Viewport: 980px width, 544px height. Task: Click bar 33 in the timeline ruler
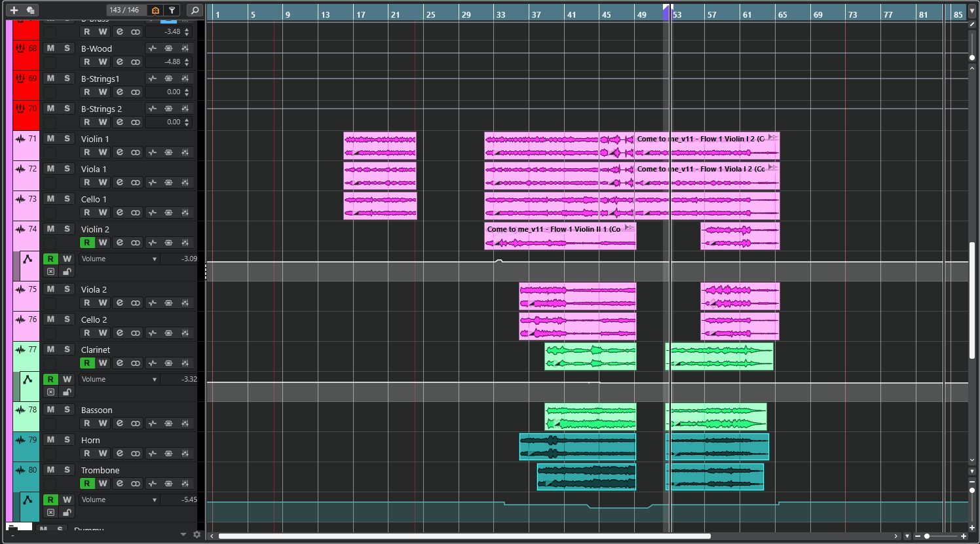click(500, 14)
